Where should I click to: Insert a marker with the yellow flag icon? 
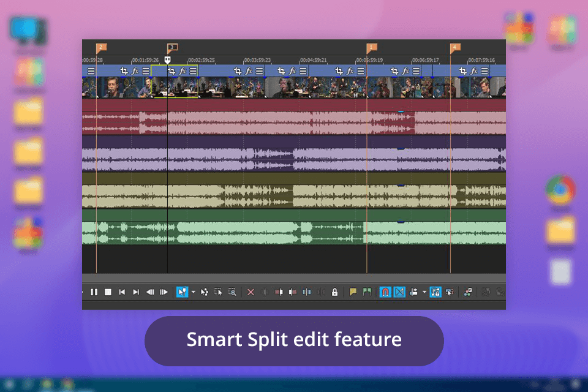[353, 292]
